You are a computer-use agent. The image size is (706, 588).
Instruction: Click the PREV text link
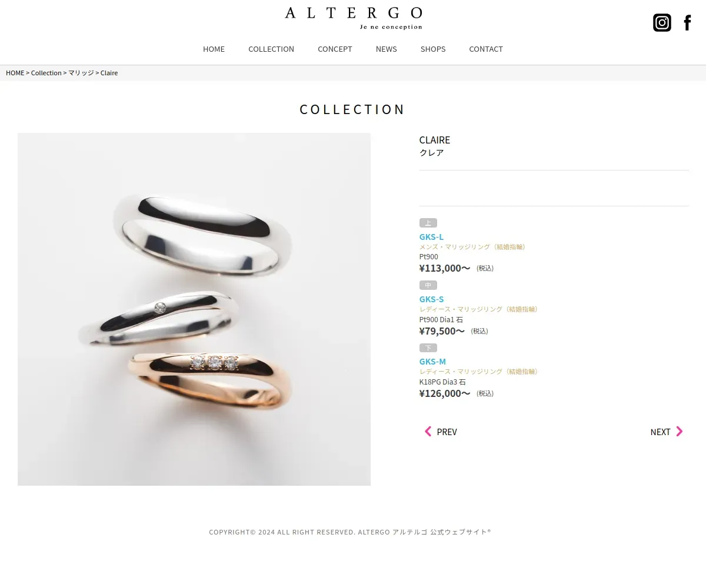(447, 432)
